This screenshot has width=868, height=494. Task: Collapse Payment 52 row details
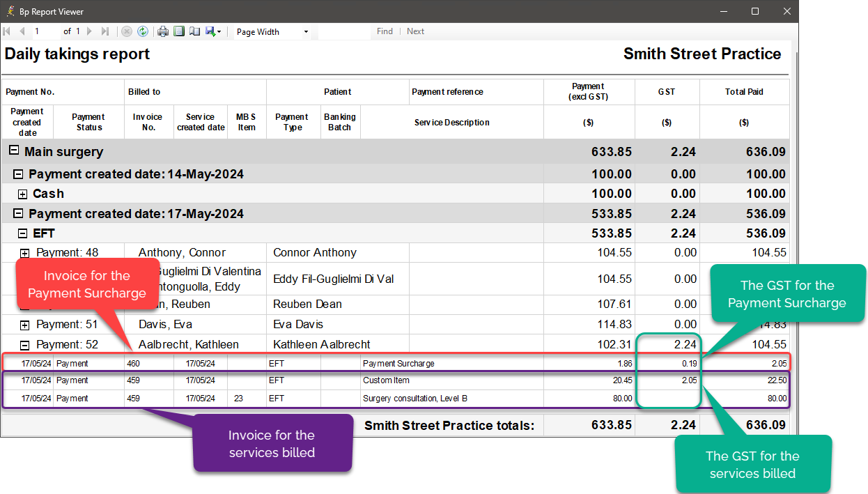pos(24,345)
